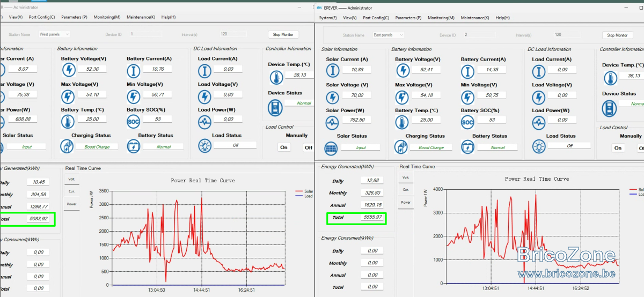
Task: Click Min Voltage icon in East panels window
Action: [468, 97]
